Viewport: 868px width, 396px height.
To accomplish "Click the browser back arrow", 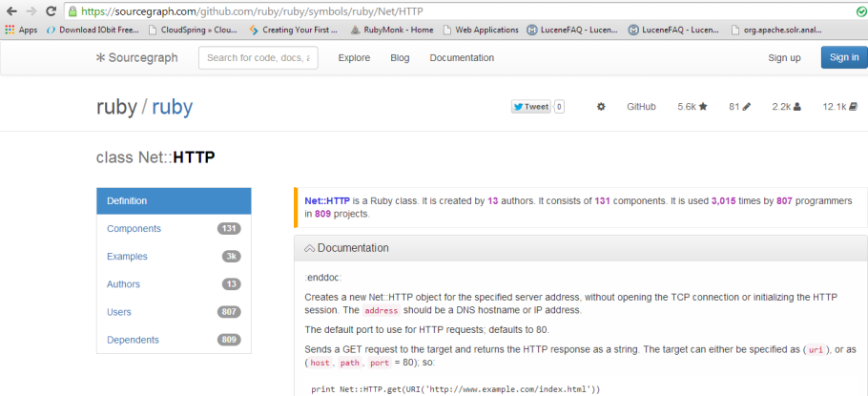I will click(x=10, y=10).
